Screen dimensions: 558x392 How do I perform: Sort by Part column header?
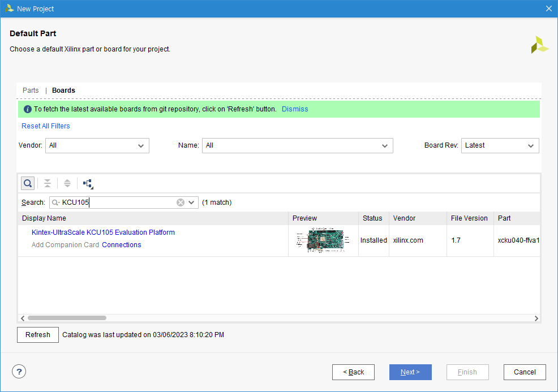(x=517, y=218)
